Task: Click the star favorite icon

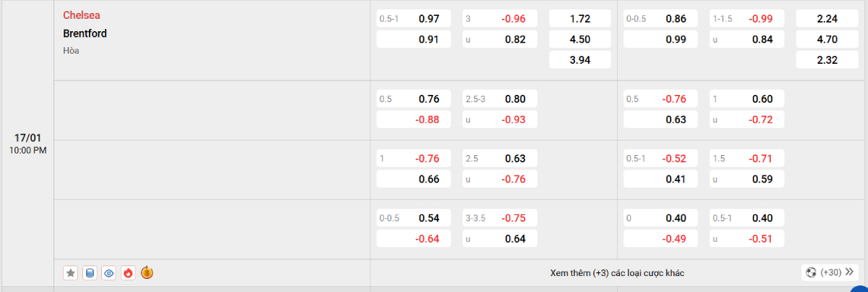Action: pyautogui.click(x=71, y=273)
